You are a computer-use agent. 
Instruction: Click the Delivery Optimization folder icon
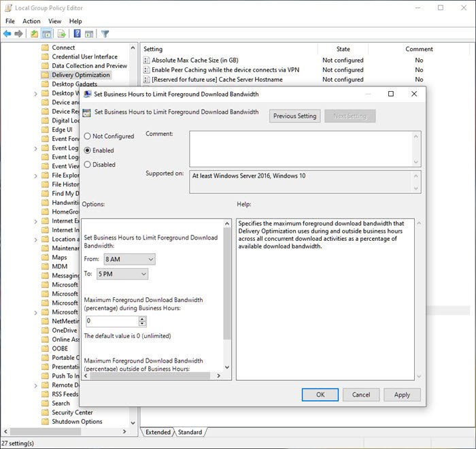45,75
